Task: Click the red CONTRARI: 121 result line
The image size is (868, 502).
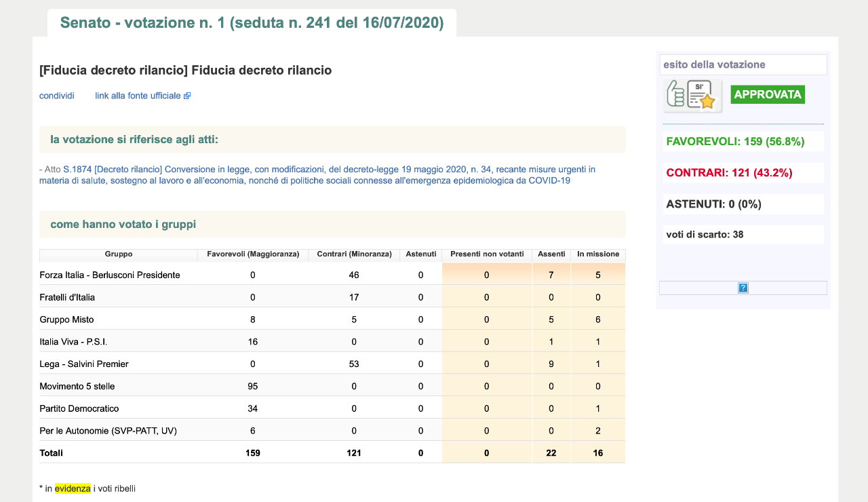Action: pos(729,173)
